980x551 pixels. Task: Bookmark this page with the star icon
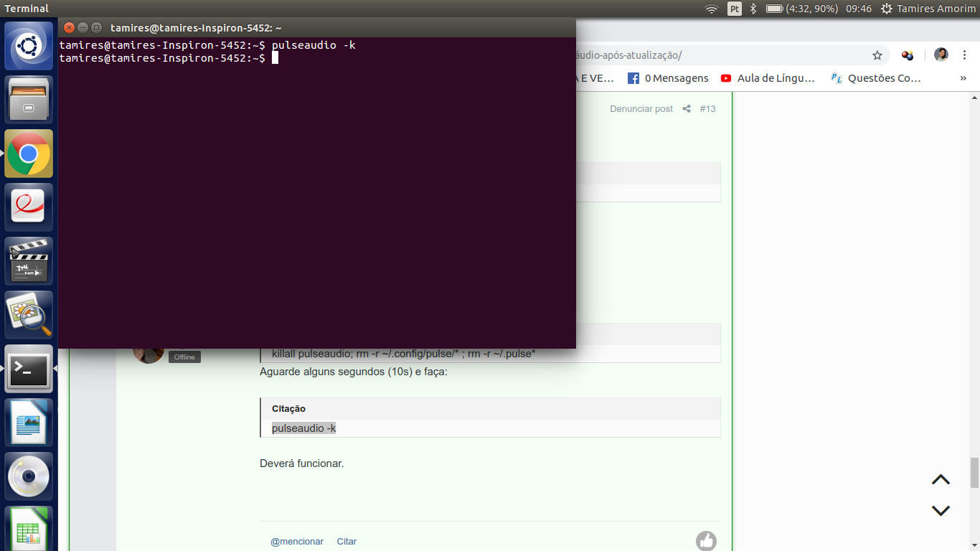pyautogui.click(x=877, y=55)
